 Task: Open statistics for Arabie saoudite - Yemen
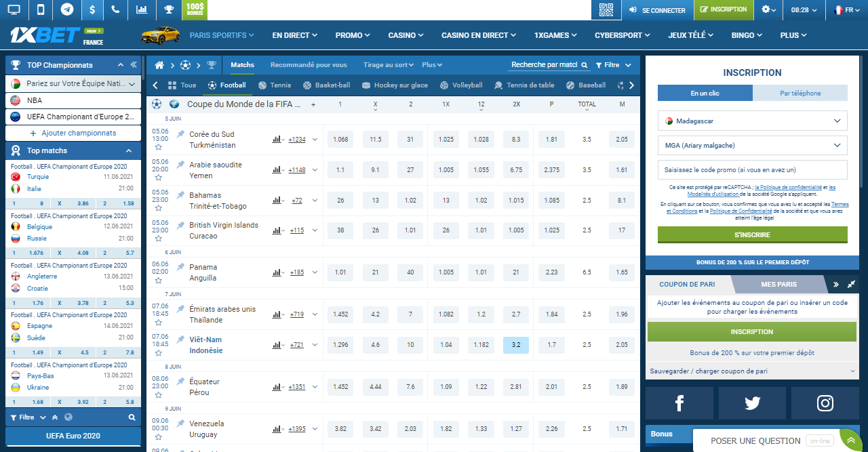point(277,170)
